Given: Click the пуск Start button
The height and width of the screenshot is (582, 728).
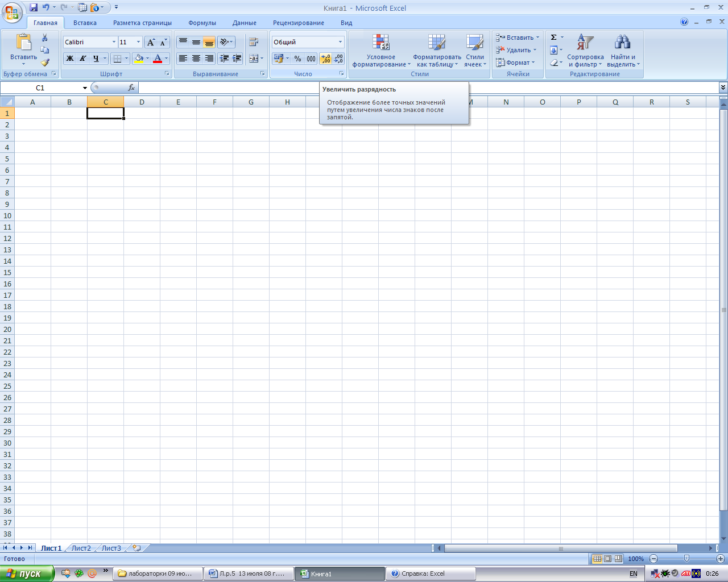Looking at the screenshot, I should tap(27, 573).
